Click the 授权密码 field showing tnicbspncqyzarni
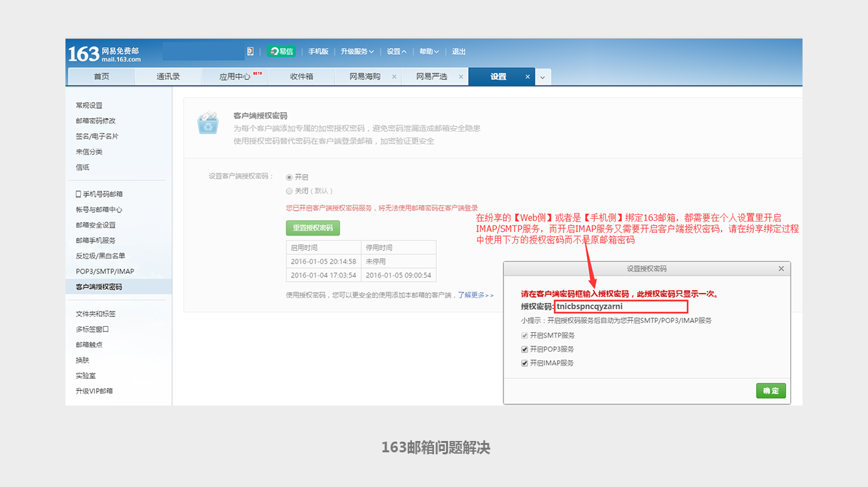The height and width of the screenshot is (487, 868). (x=621, y=307)
